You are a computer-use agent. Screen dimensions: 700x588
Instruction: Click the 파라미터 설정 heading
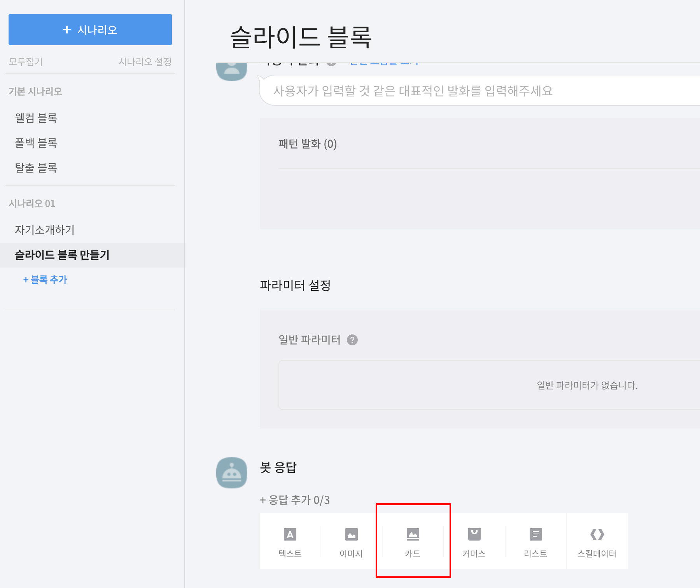pyautogui.click(x=295, y=285)
